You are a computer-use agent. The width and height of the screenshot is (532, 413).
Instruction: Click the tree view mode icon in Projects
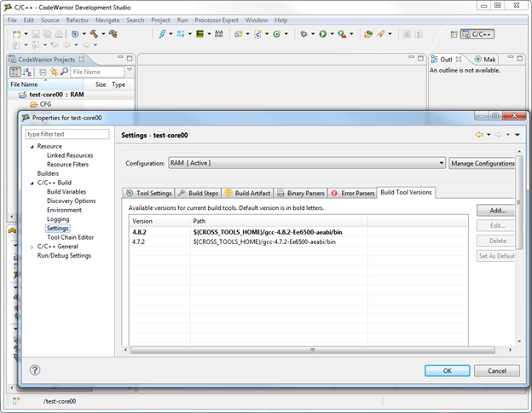[x=15, y=72]
